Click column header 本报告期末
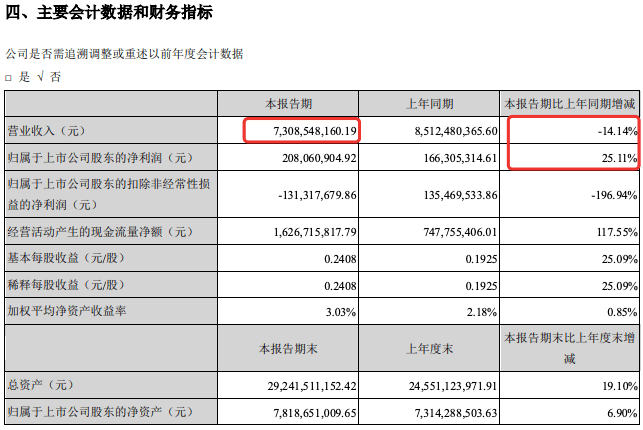This screenshot has height=430, width=643. [x=288, y=349]
